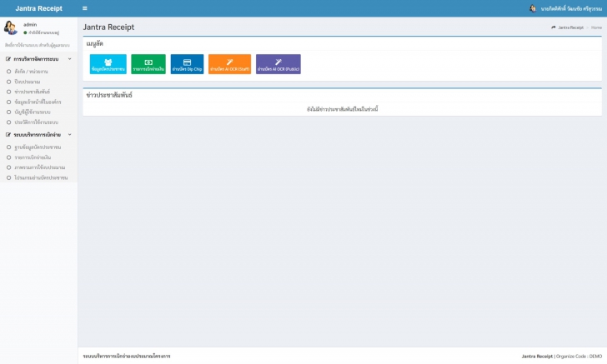Viewport: 607px width, 364px height.
Task: Collapse the ระบบบริหารการเบิกจ่าย section chevron
Action: point(70,135)
